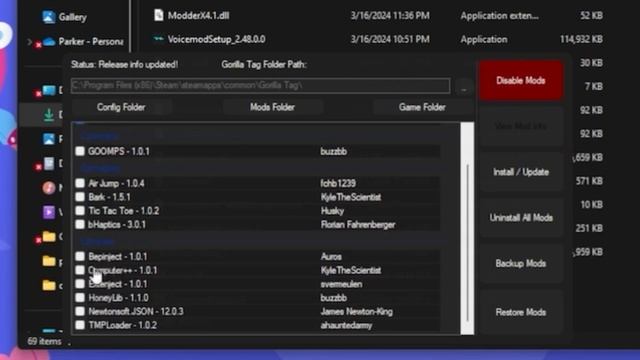Click the Status: Release info updated! label
The image size is (640, 360).
tap(124, 64)
